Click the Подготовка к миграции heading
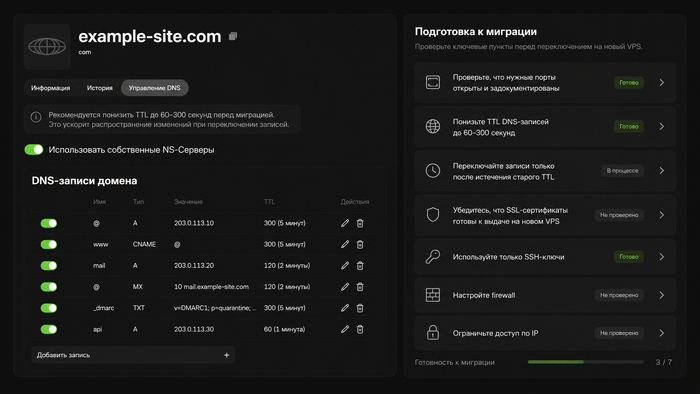This screenshot has height=394, width=700. [x=475, y=32]
